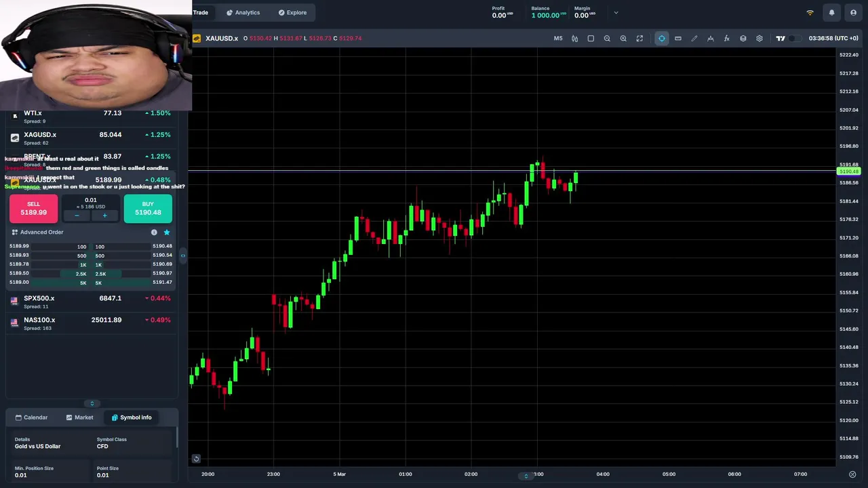The height and width of the screenshot is (488, 868).
Task: Select WTI.x in the watchlist
Action: pos(92,117)
